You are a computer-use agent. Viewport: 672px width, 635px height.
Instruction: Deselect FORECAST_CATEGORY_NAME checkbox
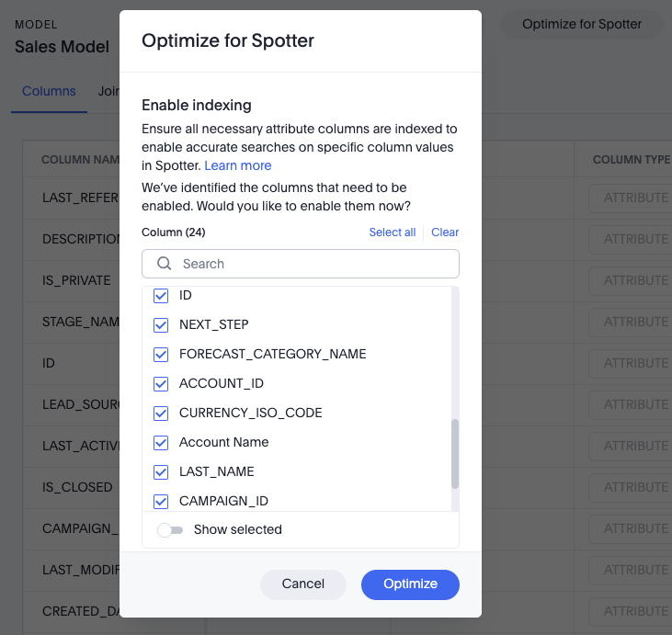point(161,354)
